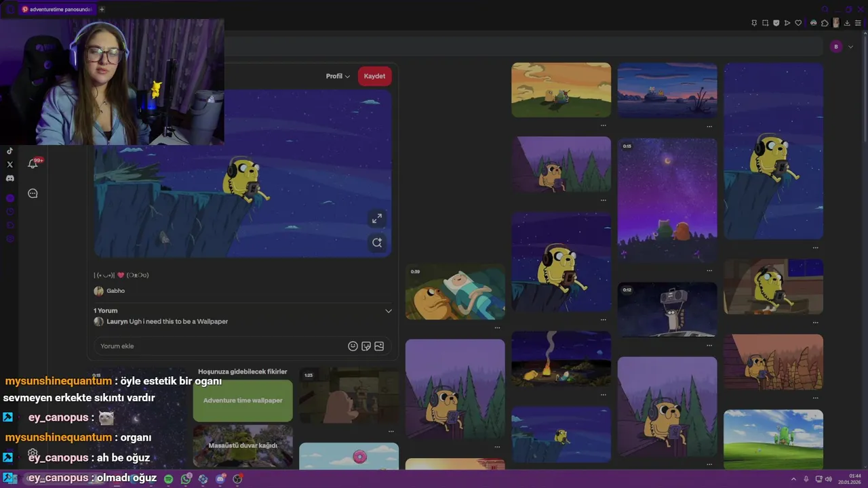Open Discord from the browser sidebar
The image size is (868, 488).
click(x=9, y=178)
